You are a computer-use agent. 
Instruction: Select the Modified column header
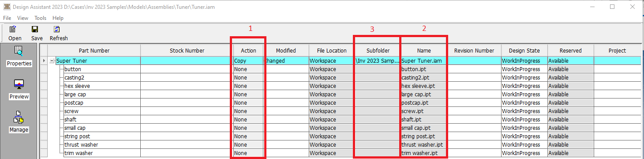pyautogui.click(x=286, y=50)
